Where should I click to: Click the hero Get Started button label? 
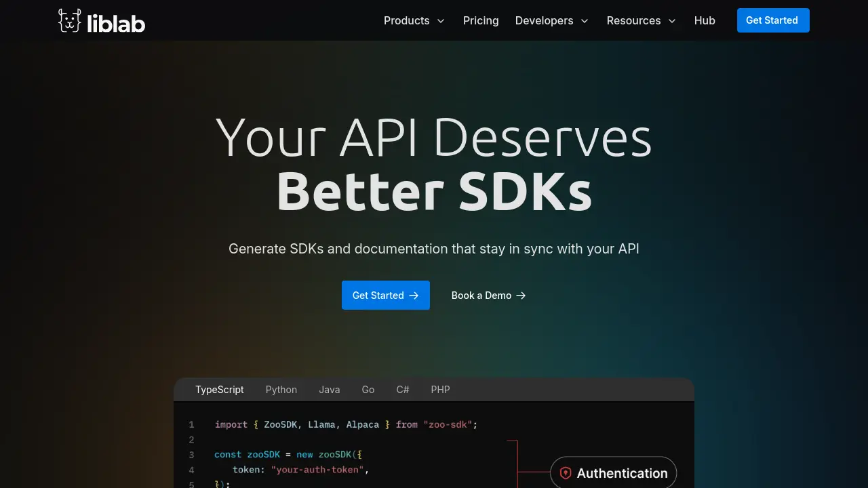tap(378, 296)
